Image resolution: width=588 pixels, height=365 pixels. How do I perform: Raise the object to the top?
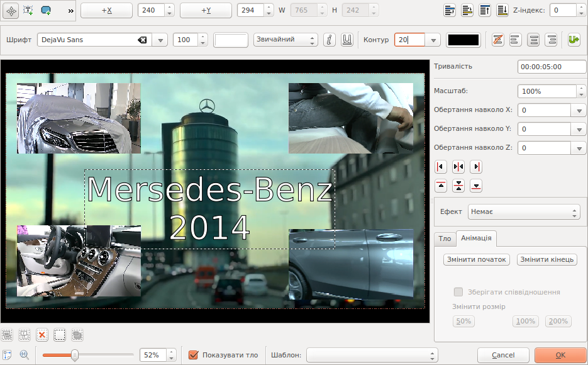(x=484, y=11)
